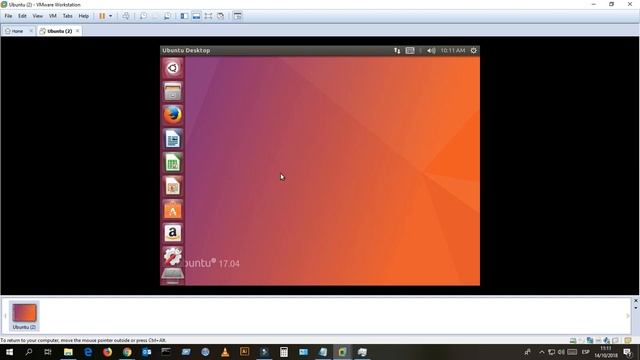Open the File menu
640x360 pixels.
[x=8, y=16]
